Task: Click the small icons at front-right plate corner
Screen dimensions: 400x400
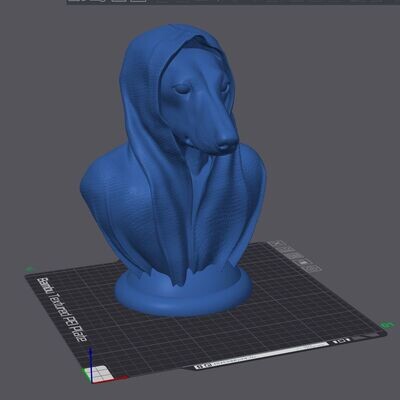Action: [x=340, y=341]
